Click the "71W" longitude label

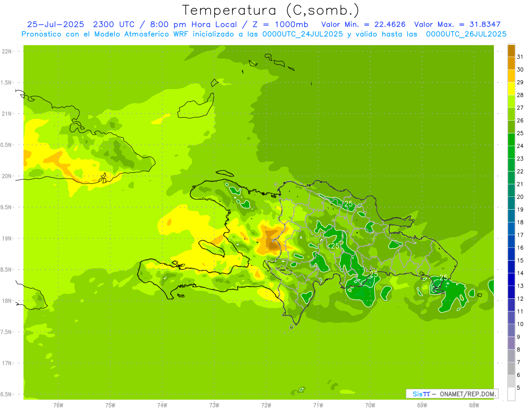click(x=318, y=405)
